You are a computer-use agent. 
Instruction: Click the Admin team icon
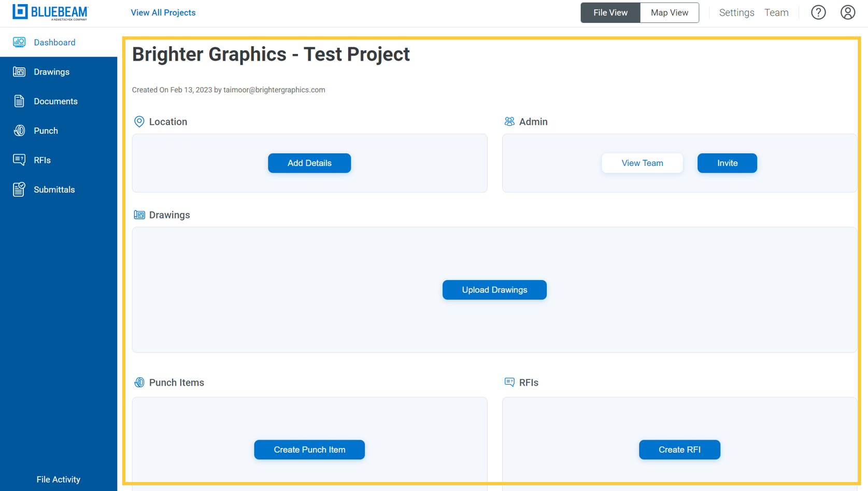509,121
